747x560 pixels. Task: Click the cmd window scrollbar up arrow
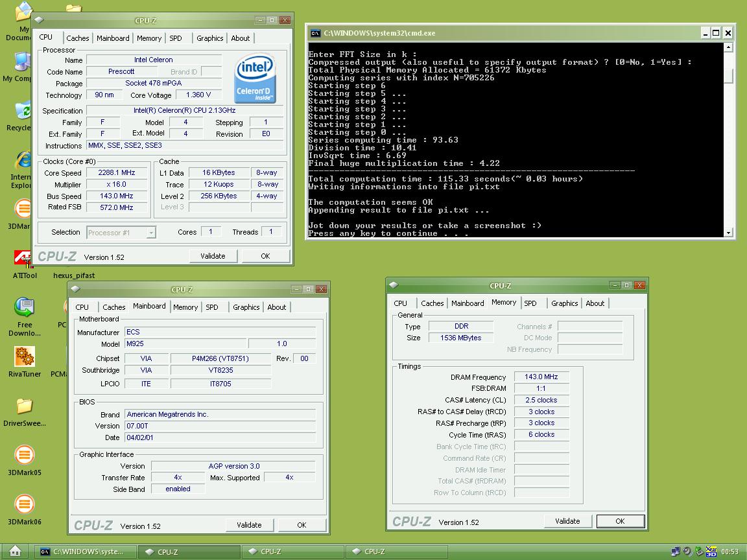(x=728, y=47)
